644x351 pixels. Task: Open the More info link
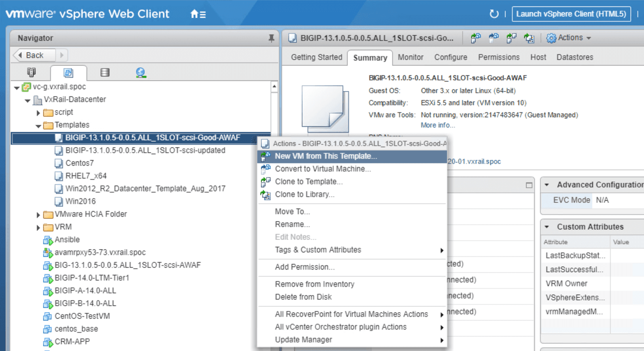click(x=438, y=125)
